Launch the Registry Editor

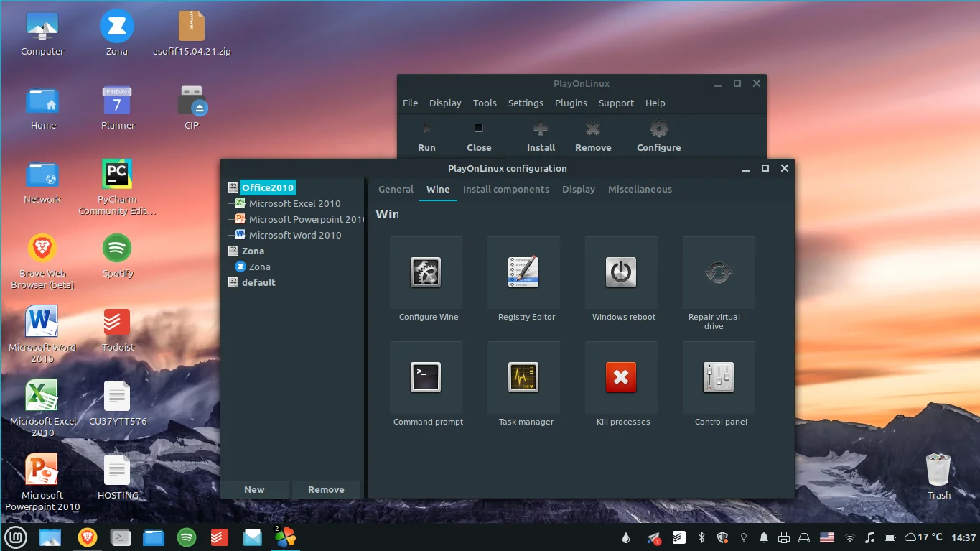coord(523,273)
